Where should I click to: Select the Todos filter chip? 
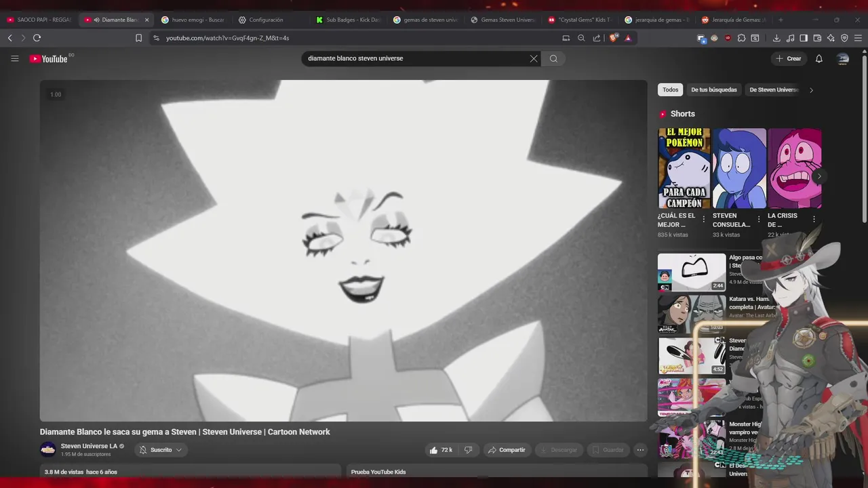coord(670,89)
